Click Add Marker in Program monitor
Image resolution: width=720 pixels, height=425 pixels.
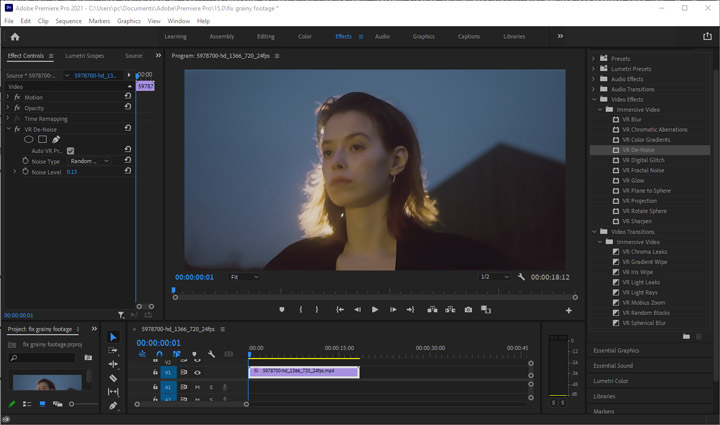coord(282,310)
